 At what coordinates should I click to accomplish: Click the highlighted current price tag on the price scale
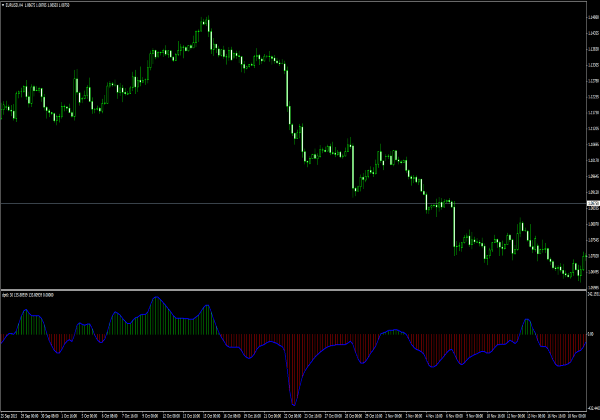click(x=593, y=203)
